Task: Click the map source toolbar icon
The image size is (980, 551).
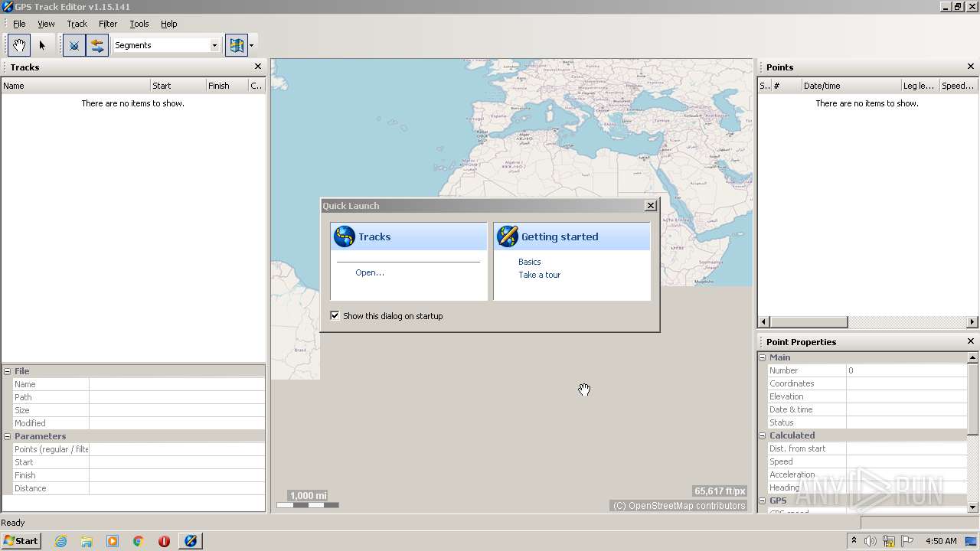Action: click(x=237, y=45)
